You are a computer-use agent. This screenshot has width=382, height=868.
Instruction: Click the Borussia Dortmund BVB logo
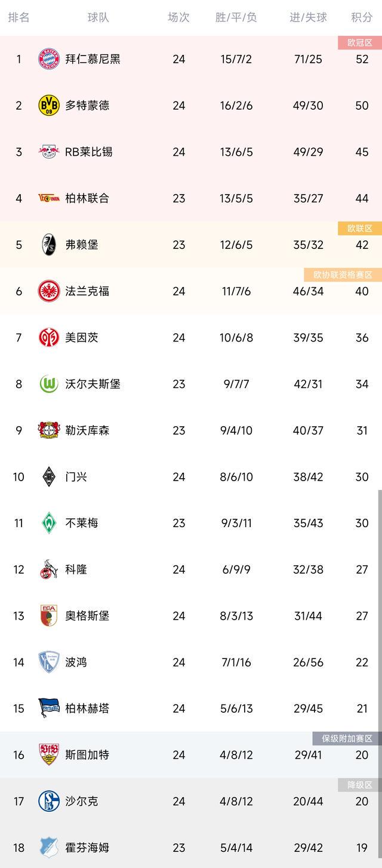point(49,106)
